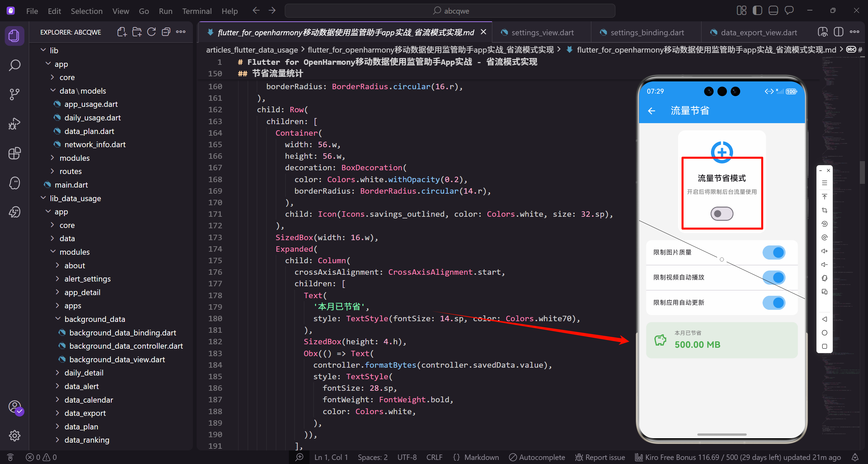Open background_data_view.dart file
Image resolution: width=868 pixels, height=464 pixels.
pyautogui.click(x=117, y=360)
